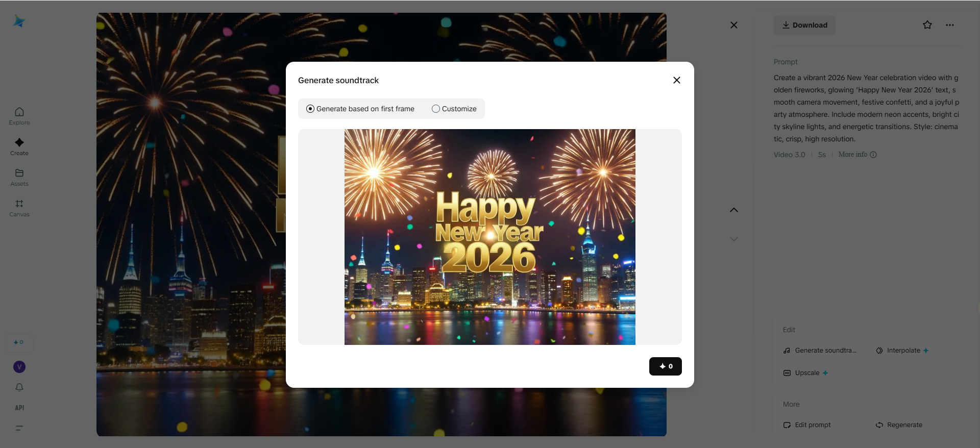Open the Create section
The height and width of the screenshot is (448, 980).
(x=19, y=146)
